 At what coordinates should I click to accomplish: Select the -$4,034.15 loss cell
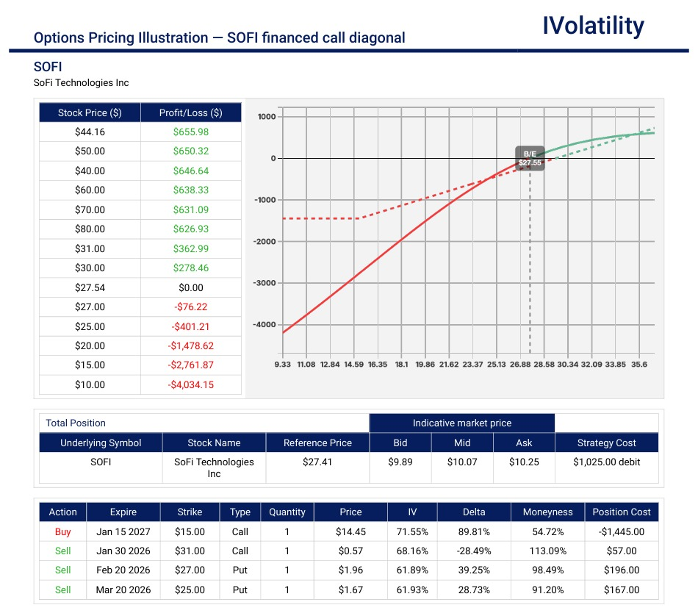[x=190, y=384]
